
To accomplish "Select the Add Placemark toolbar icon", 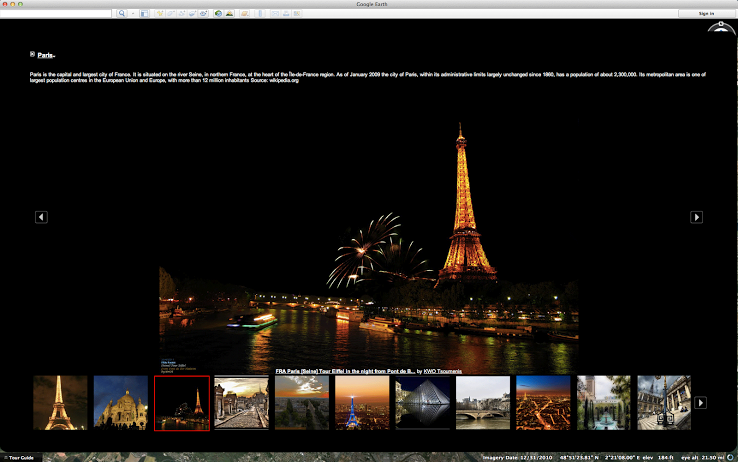I will [x=160, y=14].
